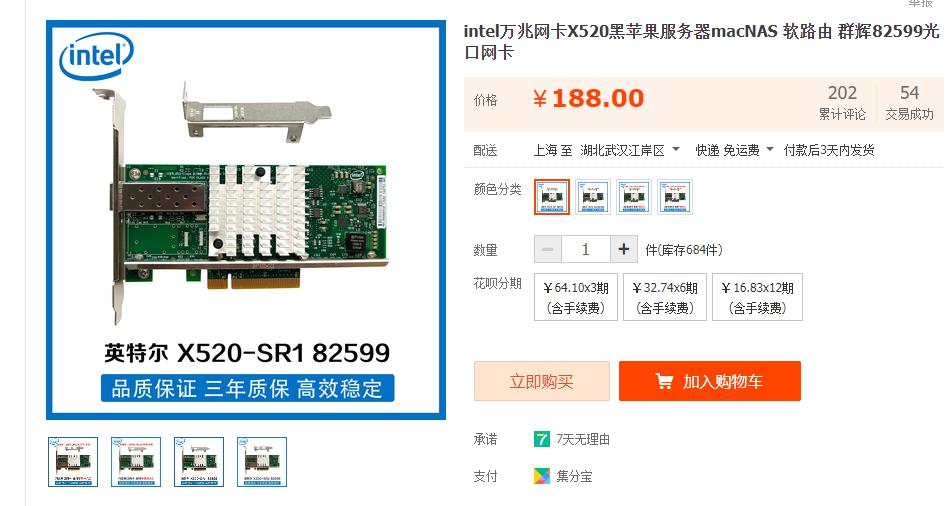
Task: View the 54 交易成功 transactions
Action: pyautogui.click(x=909, y=102)
